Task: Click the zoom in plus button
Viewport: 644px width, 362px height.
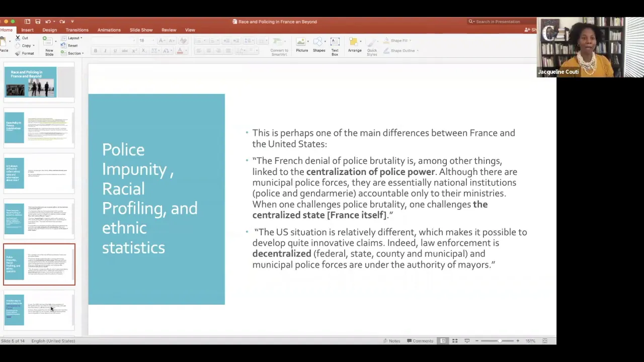Action: click(x=518, y=341)
